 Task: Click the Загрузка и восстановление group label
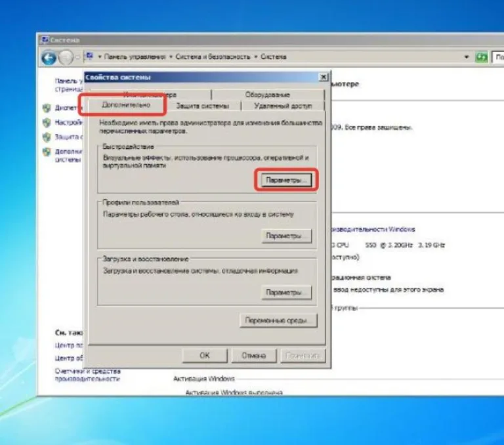[x=145, y=259]
